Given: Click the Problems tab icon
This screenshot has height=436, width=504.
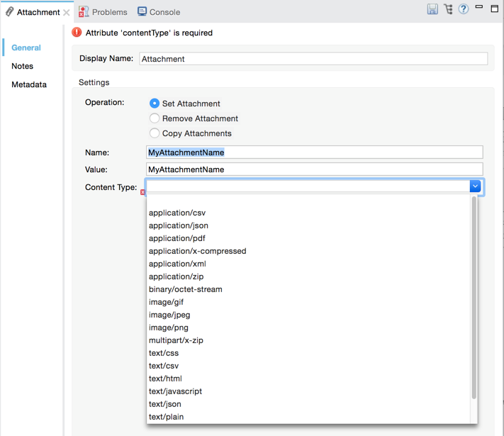Looking at the screenshot, I should tap(84, 11).
